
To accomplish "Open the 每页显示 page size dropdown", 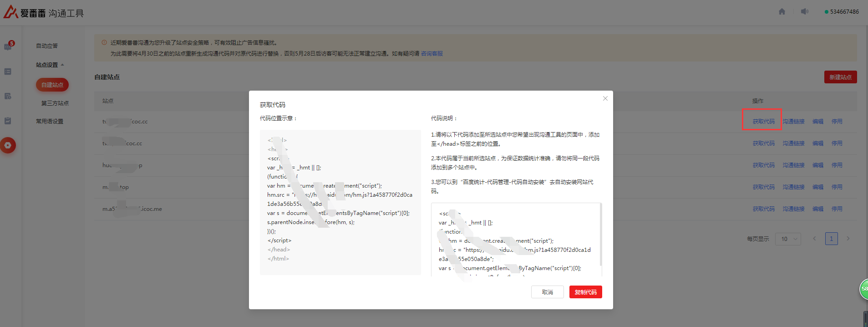I will click(788, 239).
